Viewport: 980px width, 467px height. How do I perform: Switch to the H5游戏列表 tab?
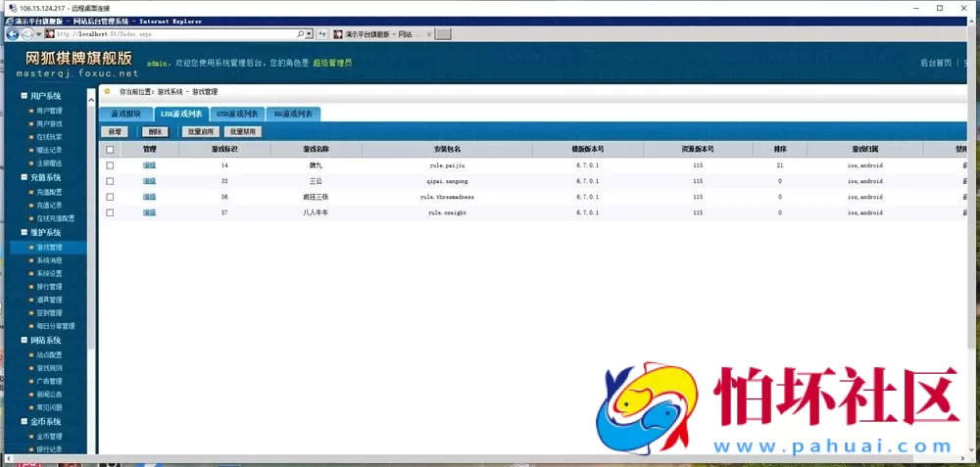click(x=293, y=114)
